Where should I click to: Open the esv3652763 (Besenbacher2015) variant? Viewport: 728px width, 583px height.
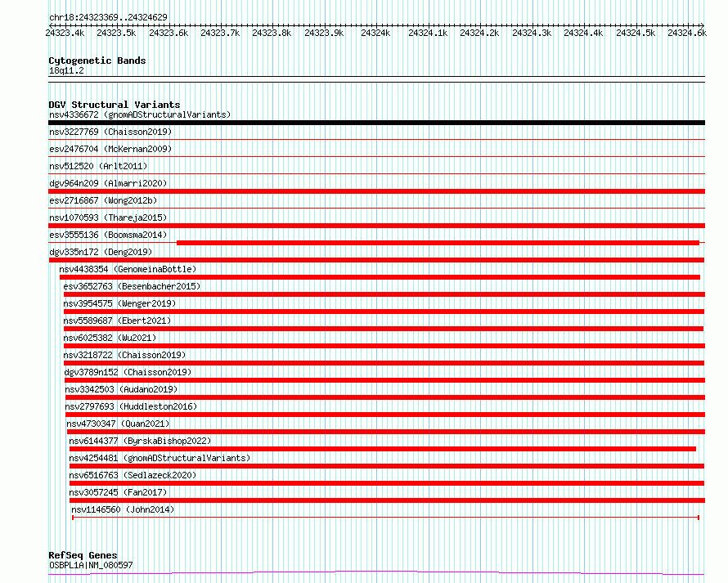coord(132,286)
